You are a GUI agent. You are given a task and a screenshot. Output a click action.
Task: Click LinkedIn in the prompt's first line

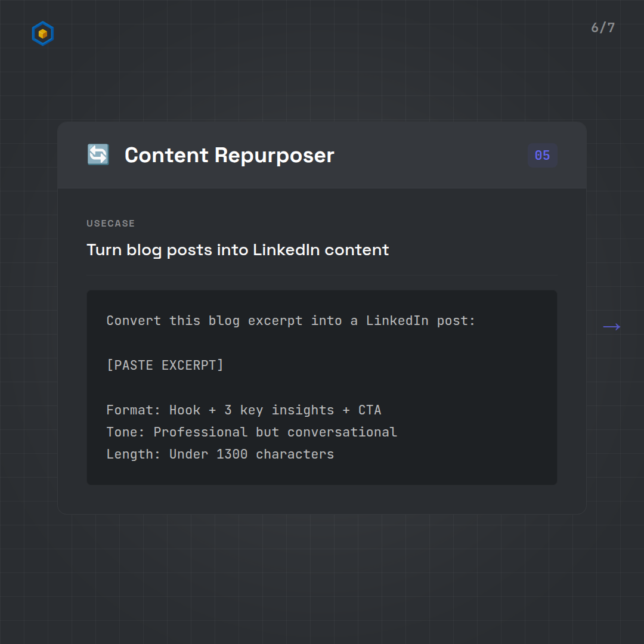coord(397,321)
